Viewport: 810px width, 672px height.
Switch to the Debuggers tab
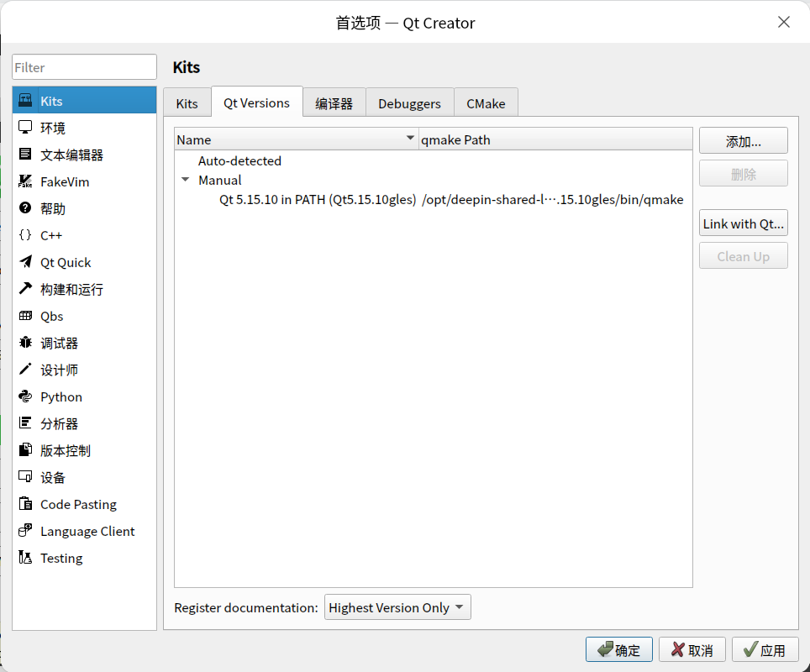(410, 103)
